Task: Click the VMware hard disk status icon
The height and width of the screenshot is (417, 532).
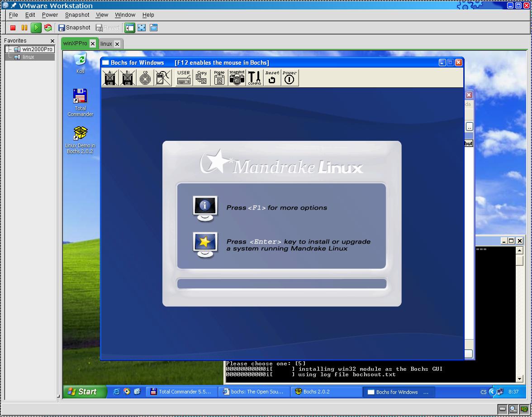Action: pos(503,409)
